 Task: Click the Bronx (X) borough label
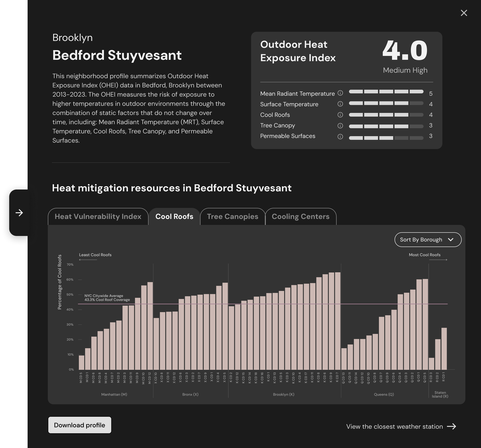point(190,394)
